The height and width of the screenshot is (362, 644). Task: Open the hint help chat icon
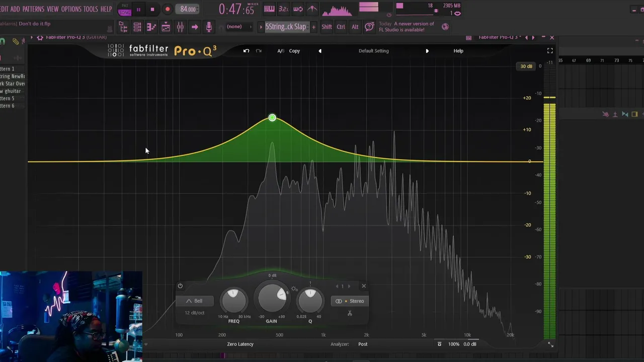[369, 27]
